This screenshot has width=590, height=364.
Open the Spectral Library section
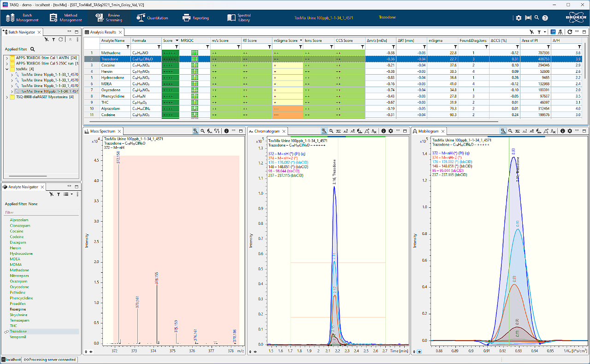click(x=239, y=18)
